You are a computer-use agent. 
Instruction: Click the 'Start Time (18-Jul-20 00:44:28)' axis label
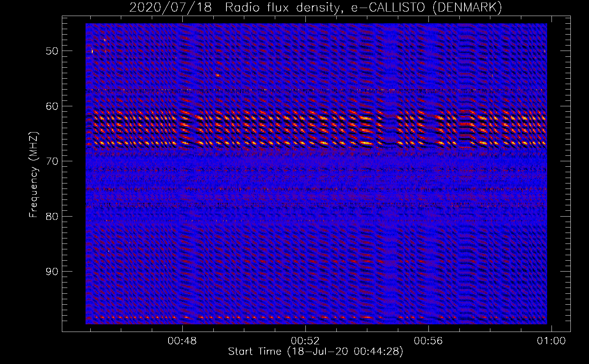pos(316,352)
